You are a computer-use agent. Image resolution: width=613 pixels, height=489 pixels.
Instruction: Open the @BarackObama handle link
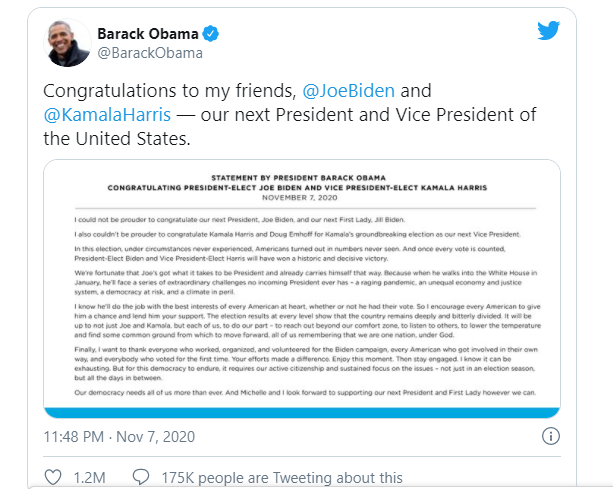click(149, 53)
